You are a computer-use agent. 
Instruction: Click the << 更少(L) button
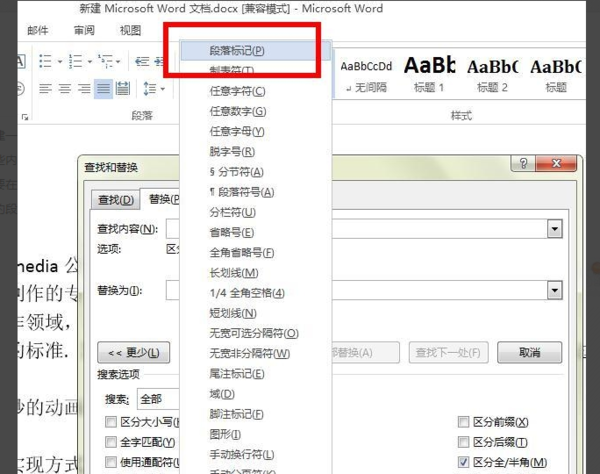point(134,352)
